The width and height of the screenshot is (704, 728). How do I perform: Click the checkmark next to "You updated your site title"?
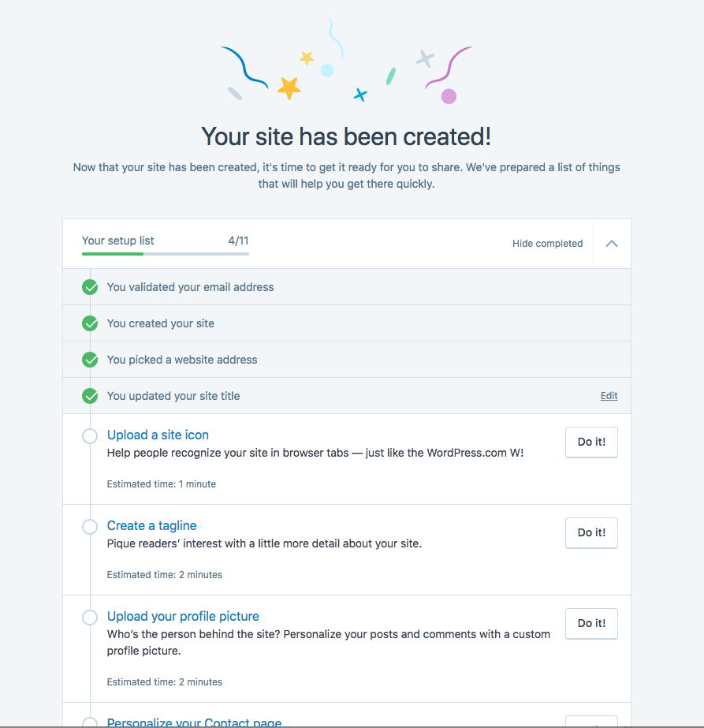point(89,395)
